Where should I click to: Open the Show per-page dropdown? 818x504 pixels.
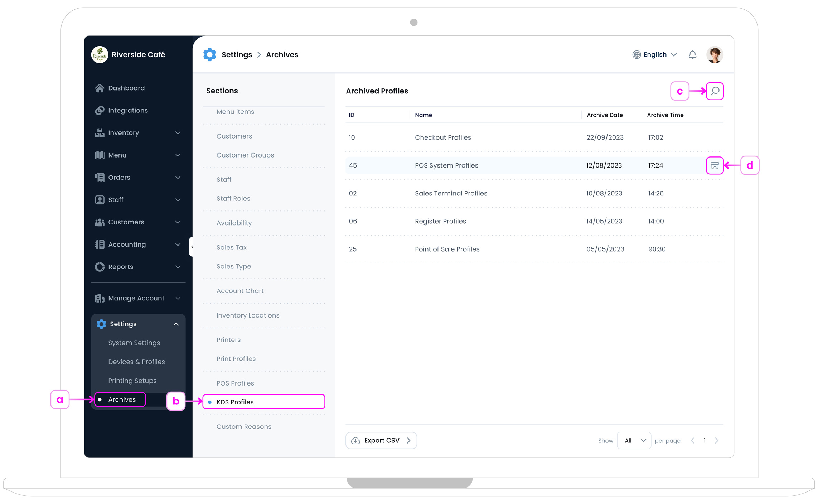coord(634,441)
